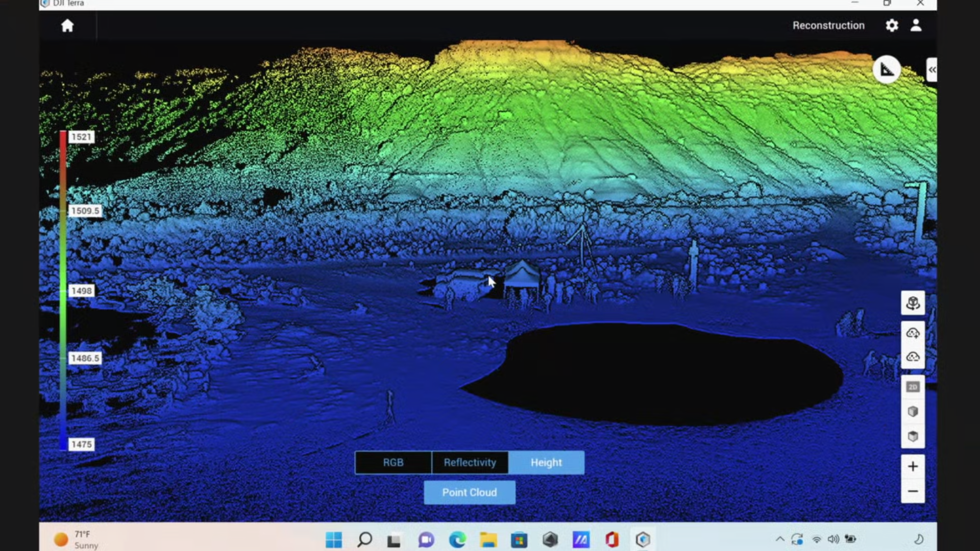The width and height of the screenshot is (980, 551).
Task: Select the RGB display tab
Action: [393, 463]
